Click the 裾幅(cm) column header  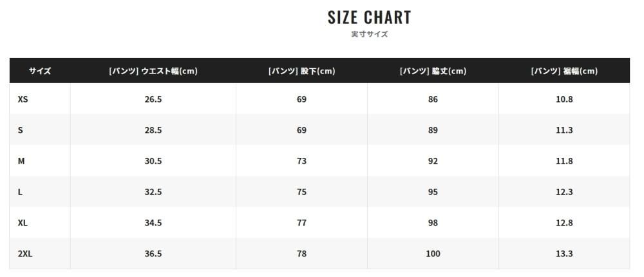click(x=564, y=71)
